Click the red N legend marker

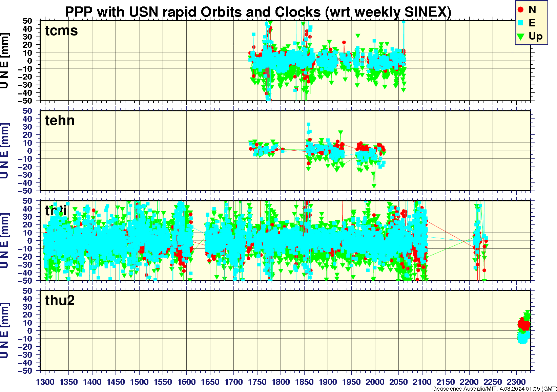[x=521, y=10]
